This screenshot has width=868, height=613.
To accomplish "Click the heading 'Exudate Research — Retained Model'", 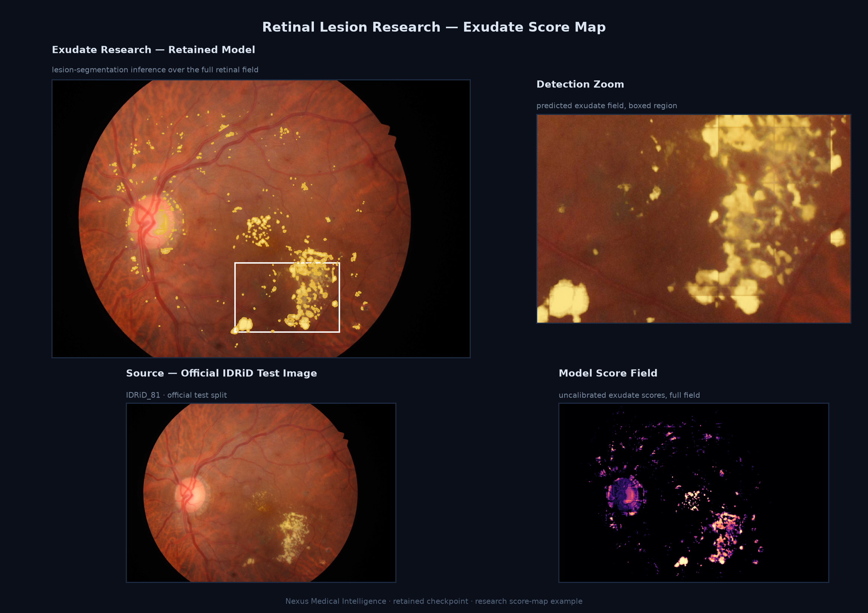I will pyautogui.click(x=154, y=50).
